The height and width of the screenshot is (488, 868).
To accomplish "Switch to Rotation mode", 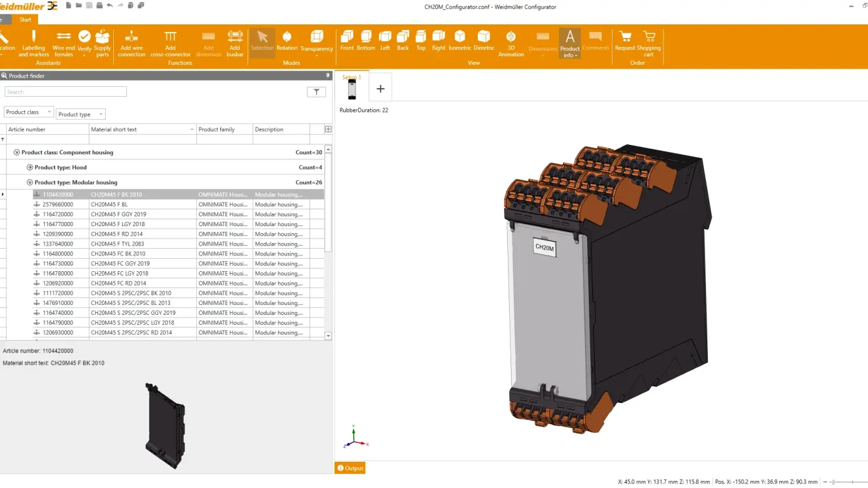I will pos(287,42).
